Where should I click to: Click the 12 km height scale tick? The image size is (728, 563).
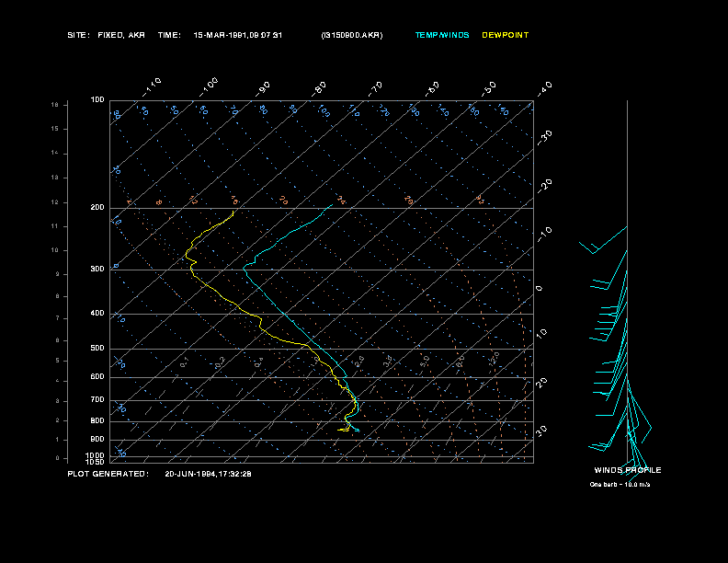tap(55, 202)
